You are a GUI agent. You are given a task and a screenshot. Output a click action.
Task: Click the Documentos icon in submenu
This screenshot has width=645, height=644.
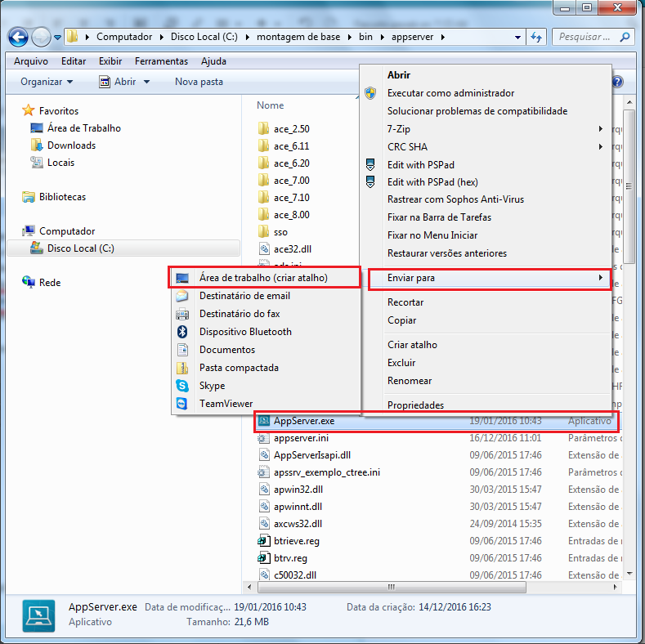click(x=182, y=350)
